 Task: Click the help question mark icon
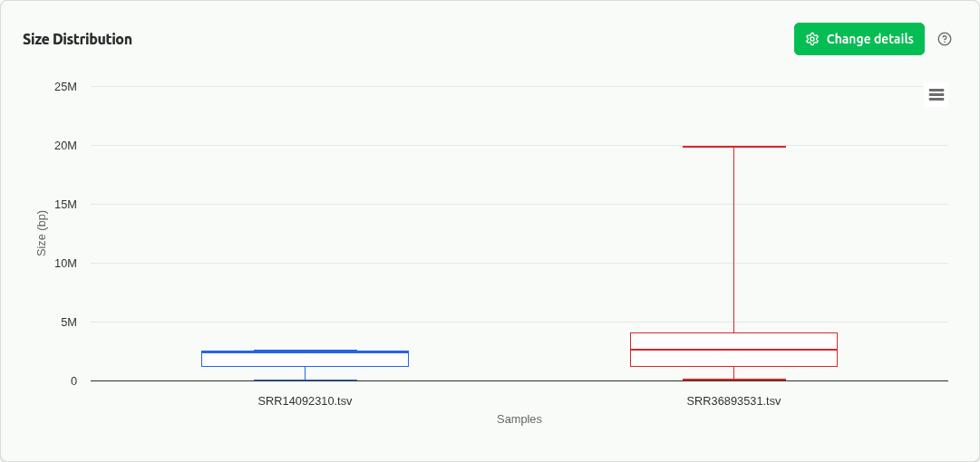coord(945,39)
